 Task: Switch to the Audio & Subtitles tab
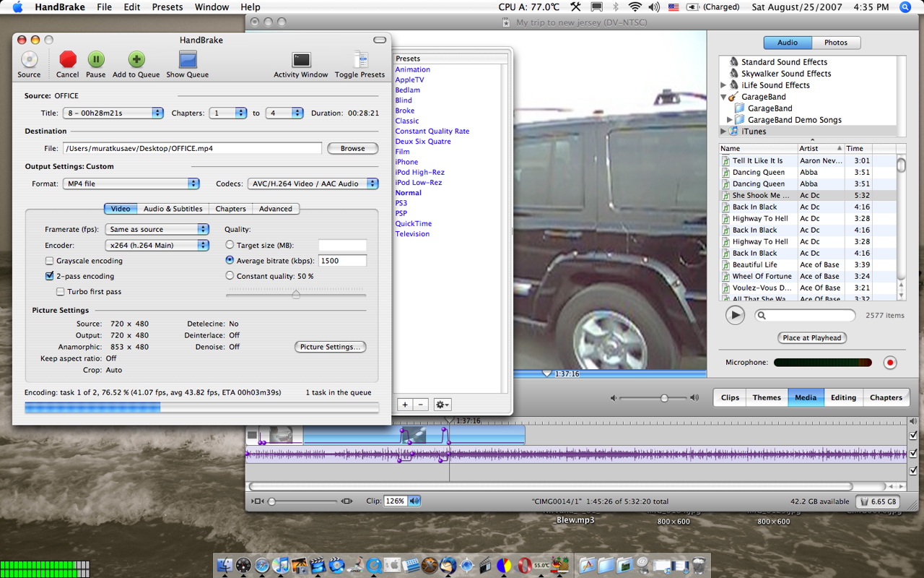click(x=173, y=209)
